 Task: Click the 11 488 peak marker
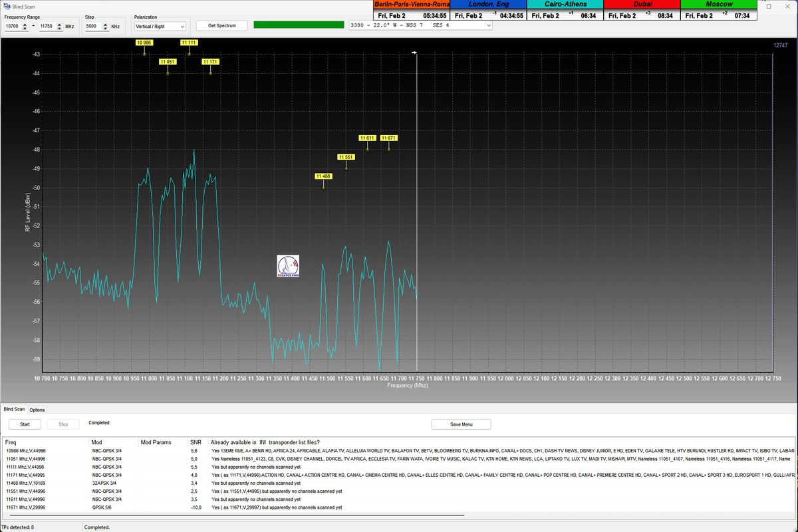pos(323,176)
